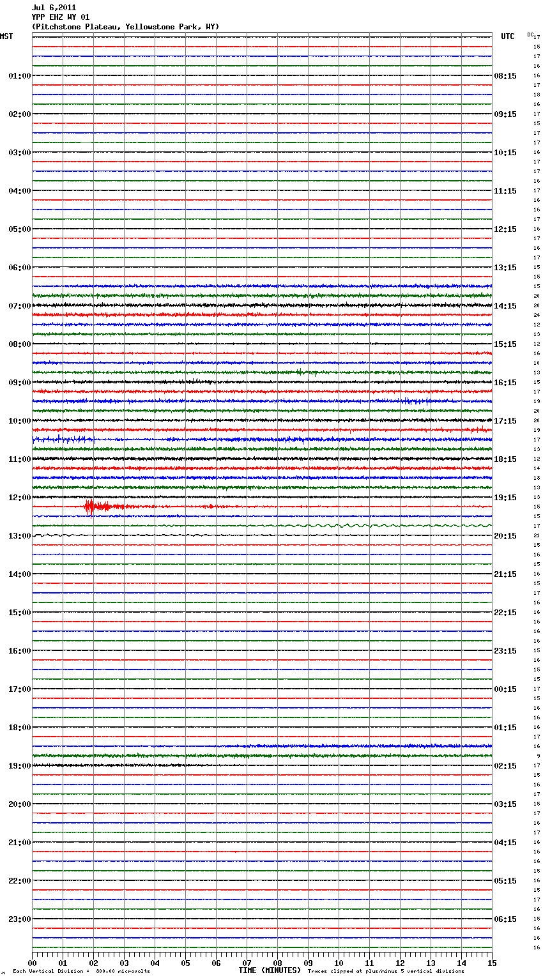Click the "10" minute tick label

[339, 963]
